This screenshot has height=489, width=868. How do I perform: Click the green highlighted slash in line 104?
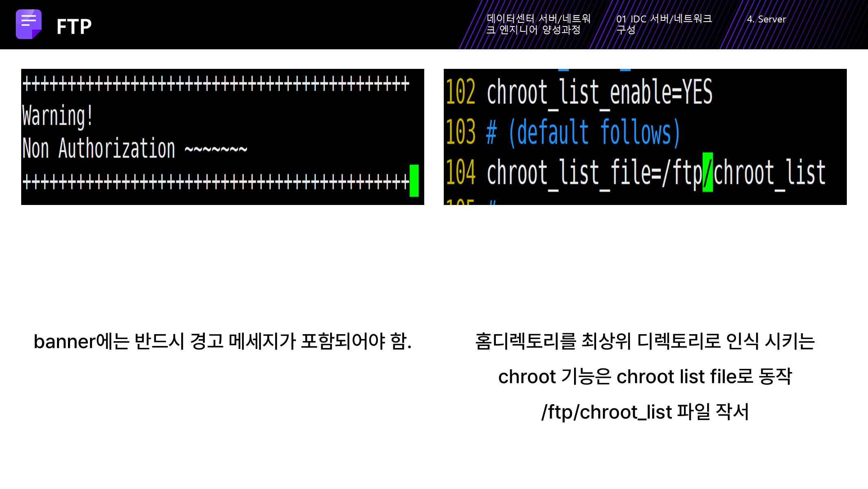[708, 172]
